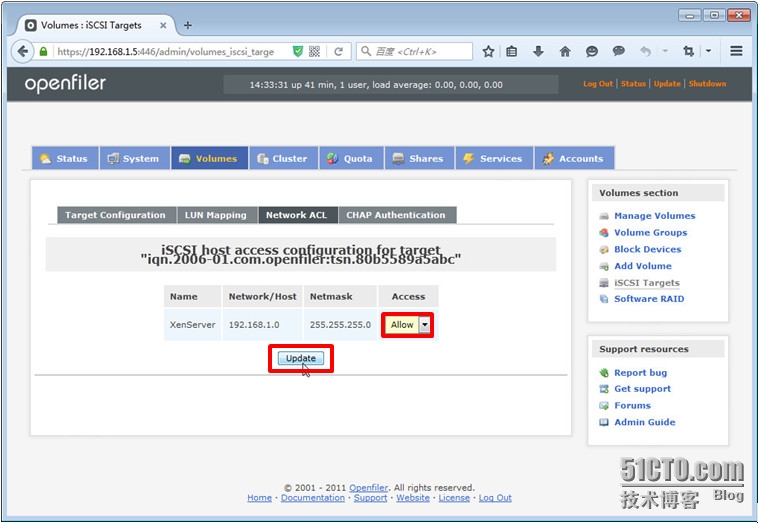Click the browser back arrow button

click(23, 51)
